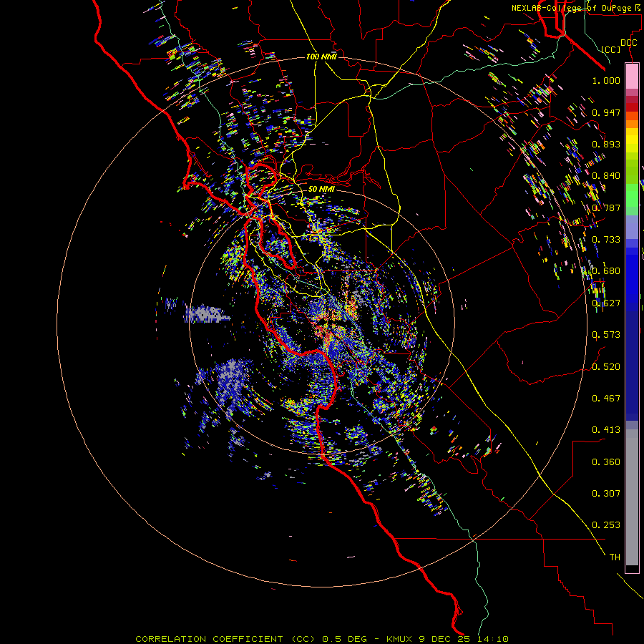Click the 0.360 legend value
Viewport: 644px width, 644px height.
tap(606, 462)
